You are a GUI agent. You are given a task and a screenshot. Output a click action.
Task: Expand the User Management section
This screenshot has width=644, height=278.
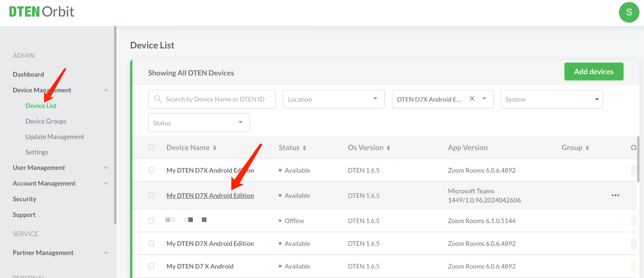click(x=106, y=168)
